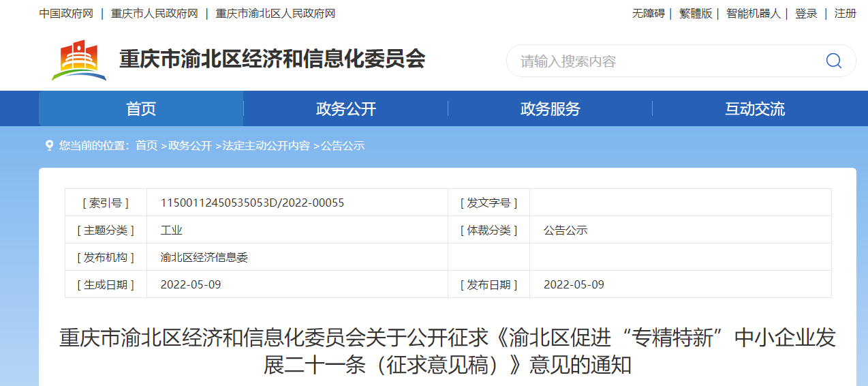Image resolution: width=868 pixels, height=386 pixels.
Task: Open the 首页 navigation tab
Action: pyautogui.click(x=141, y=108)
